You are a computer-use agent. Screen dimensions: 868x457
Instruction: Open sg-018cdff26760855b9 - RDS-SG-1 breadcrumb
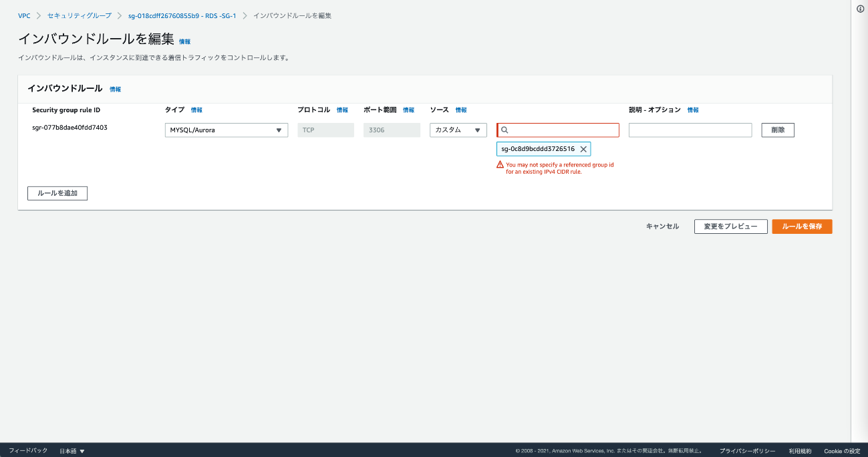click(182, 15)
